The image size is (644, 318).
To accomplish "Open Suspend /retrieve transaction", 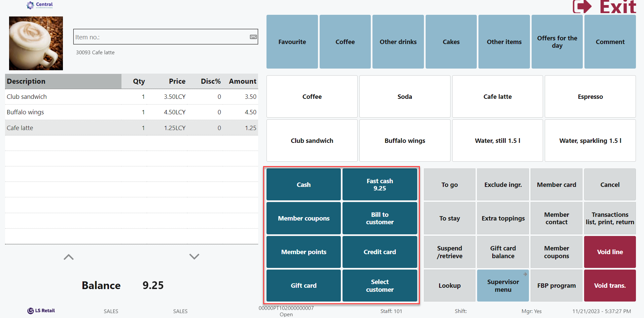I will (449, 252).
